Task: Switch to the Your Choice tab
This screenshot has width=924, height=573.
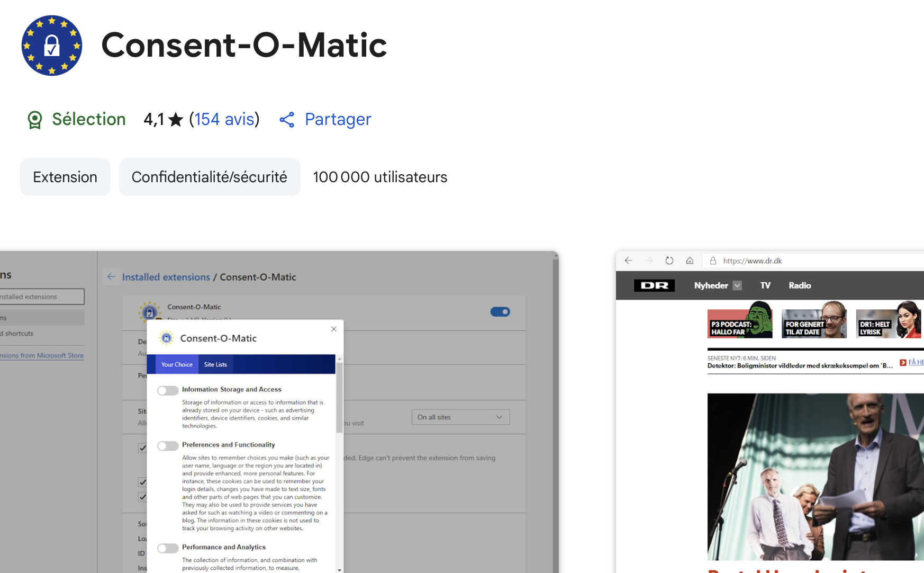Action: [177, 364]
